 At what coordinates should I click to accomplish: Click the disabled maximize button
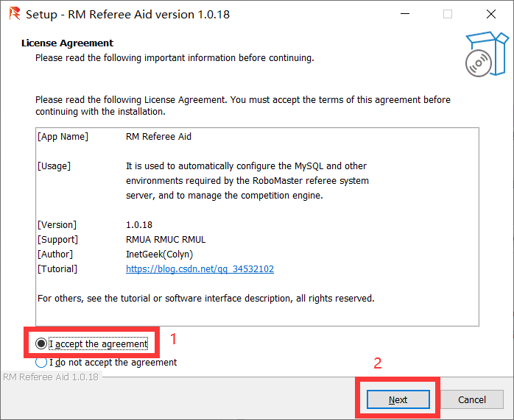(448, 14)
